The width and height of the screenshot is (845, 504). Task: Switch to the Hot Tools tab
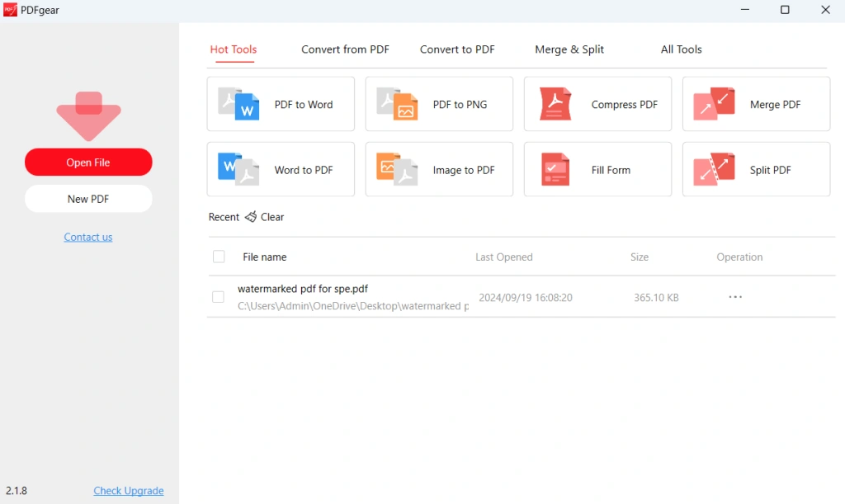coord(234,49)
